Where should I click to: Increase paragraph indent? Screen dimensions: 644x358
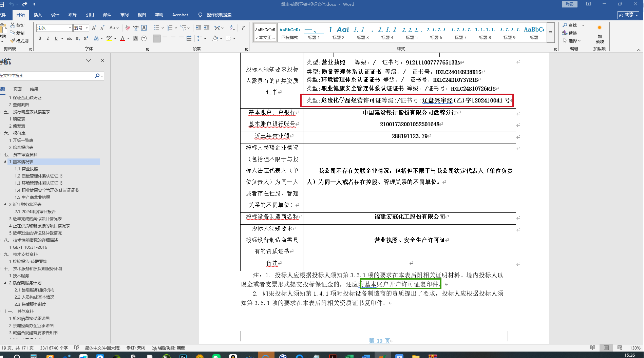(x=207, y=28)
